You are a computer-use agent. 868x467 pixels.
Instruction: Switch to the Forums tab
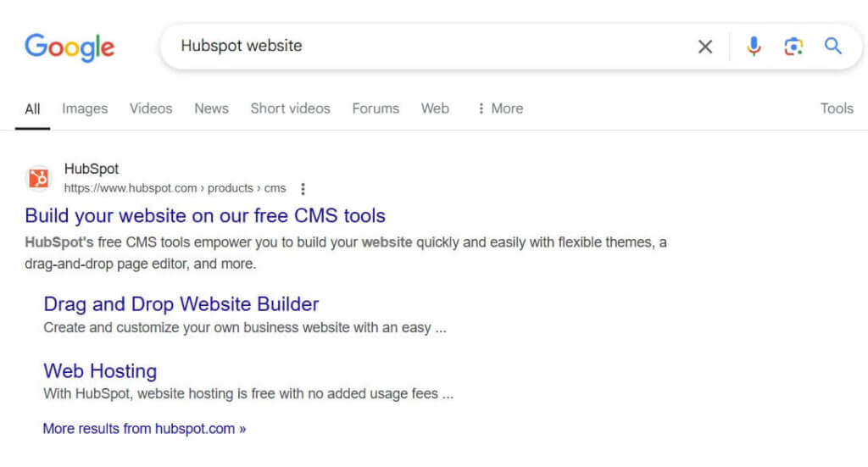click(x=376, y=108)
